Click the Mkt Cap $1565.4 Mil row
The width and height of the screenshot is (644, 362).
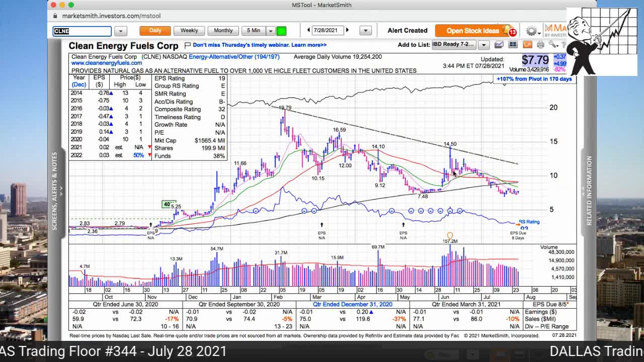pyautogui.click(x=190, y=140)
